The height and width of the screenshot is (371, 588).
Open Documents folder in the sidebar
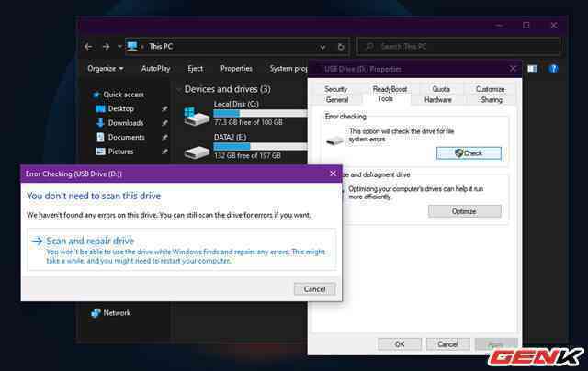click(x=126, y=137)
